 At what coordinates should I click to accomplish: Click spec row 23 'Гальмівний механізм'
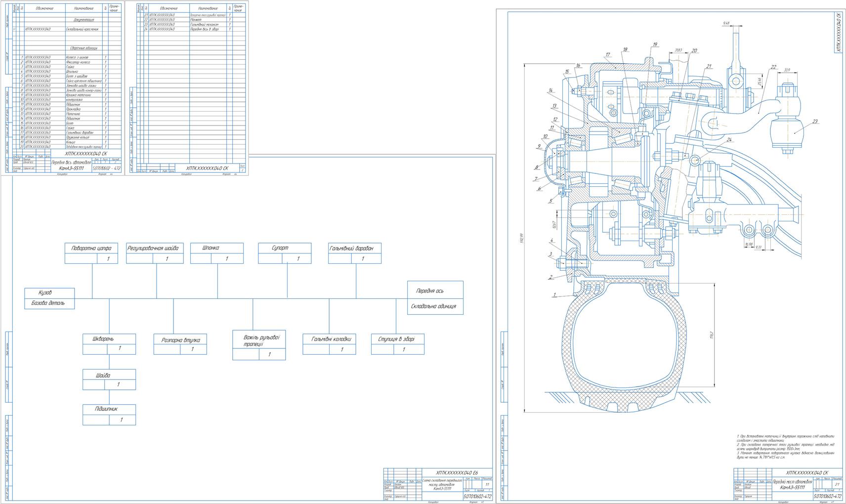(191, 25)
